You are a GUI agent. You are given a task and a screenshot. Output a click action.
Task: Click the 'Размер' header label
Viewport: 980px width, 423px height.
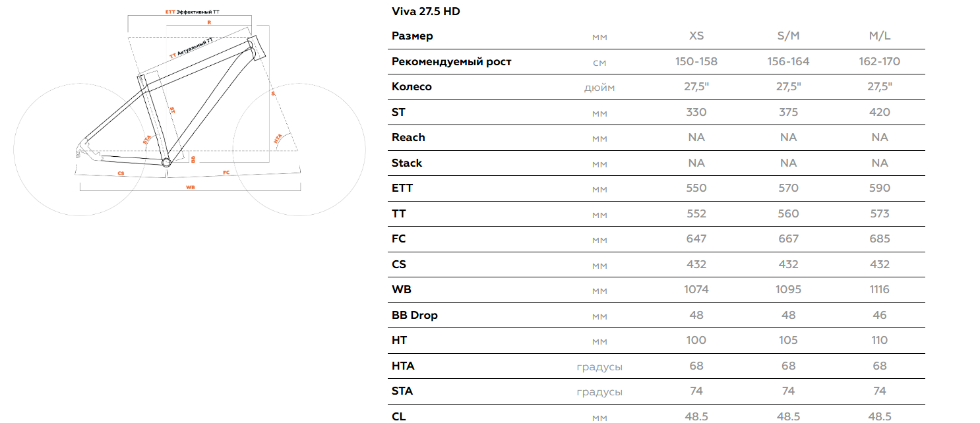coord(412,36)
